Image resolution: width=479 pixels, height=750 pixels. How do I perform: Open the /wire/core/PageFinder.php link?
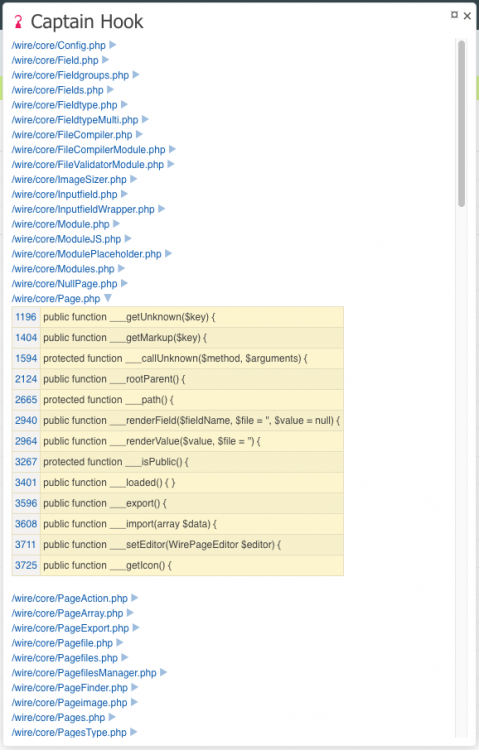69,688
